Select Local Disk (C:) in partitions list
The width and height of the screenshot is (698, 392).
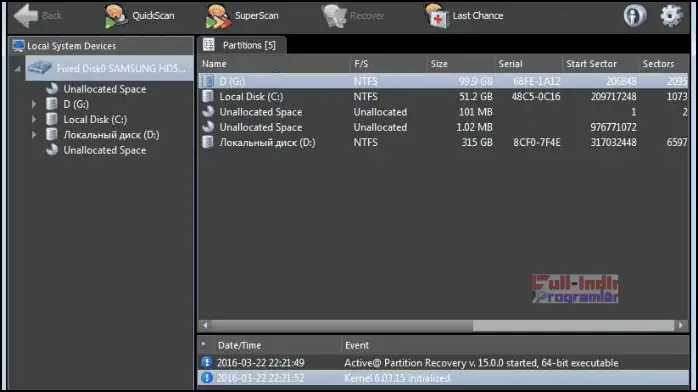point(251,97)
